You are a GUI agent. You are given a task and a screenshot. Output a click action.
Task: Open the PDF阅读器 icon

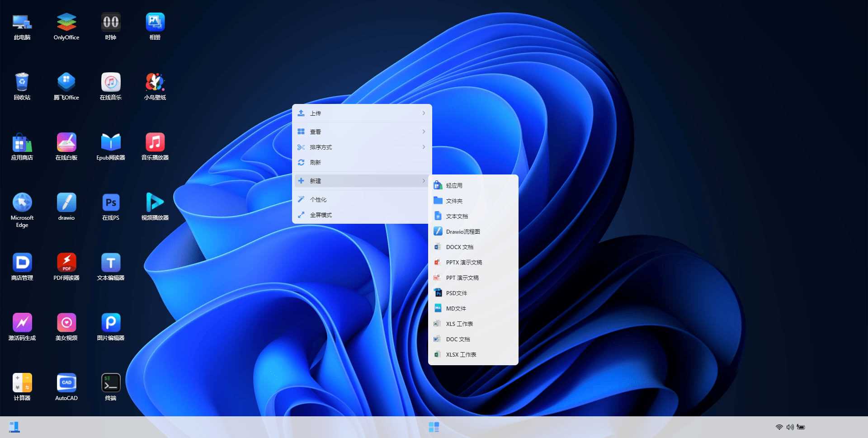pos(66,263)
